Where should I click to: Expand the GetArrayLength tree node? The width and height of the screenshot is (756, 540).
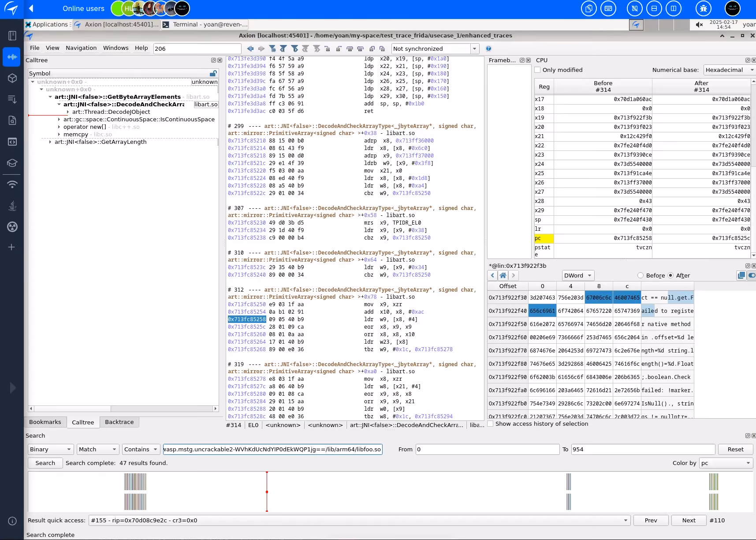coord(50,142)
